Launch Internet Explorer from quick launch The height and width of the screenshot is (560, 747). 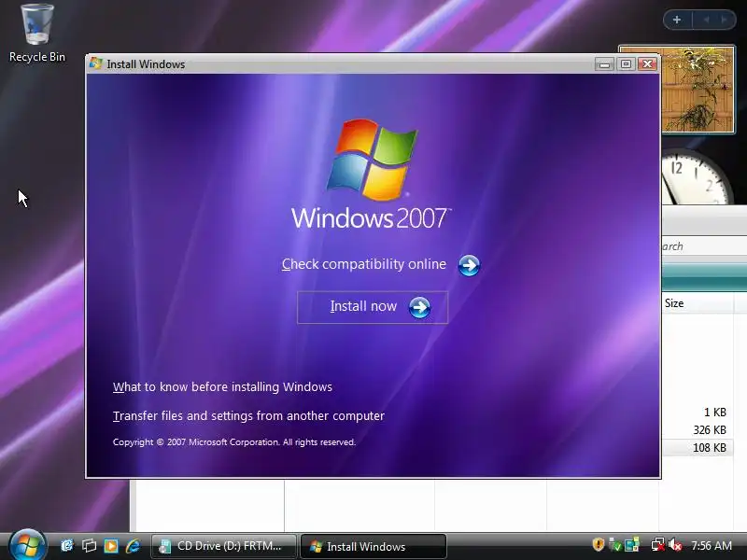pos(134,546)
